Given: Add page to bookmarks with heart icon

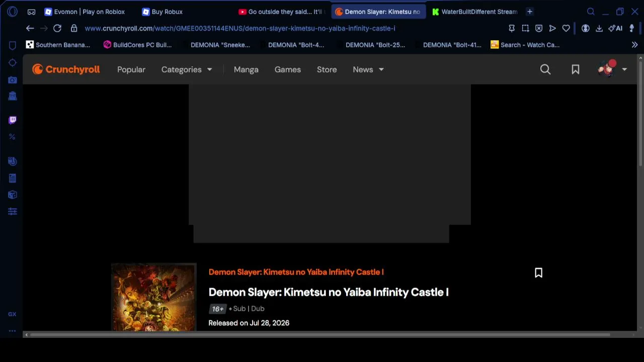Looking at the screenshot, I should [x=566, y=28].
